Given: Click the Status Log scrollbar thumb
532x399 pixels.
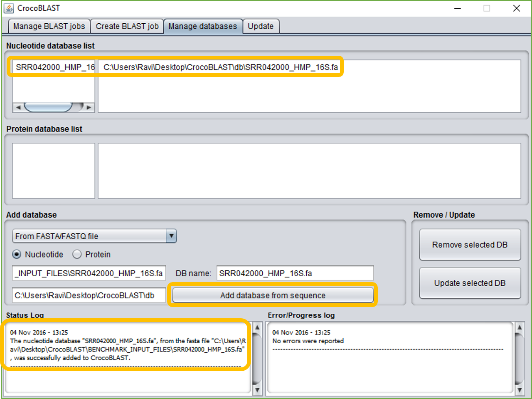Looking at the screenshot, I should coord(257,358).
